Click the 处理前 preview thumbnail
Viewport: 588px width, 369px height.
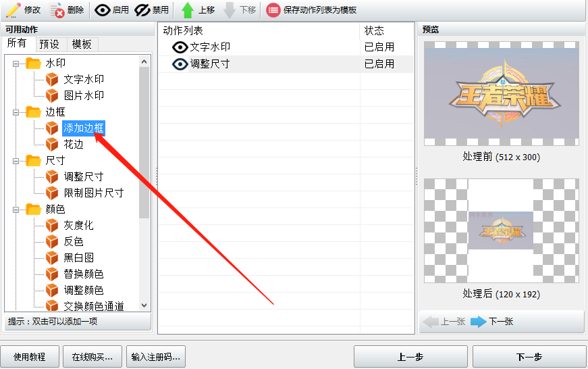pyautogui.click(x=502, y=93)
